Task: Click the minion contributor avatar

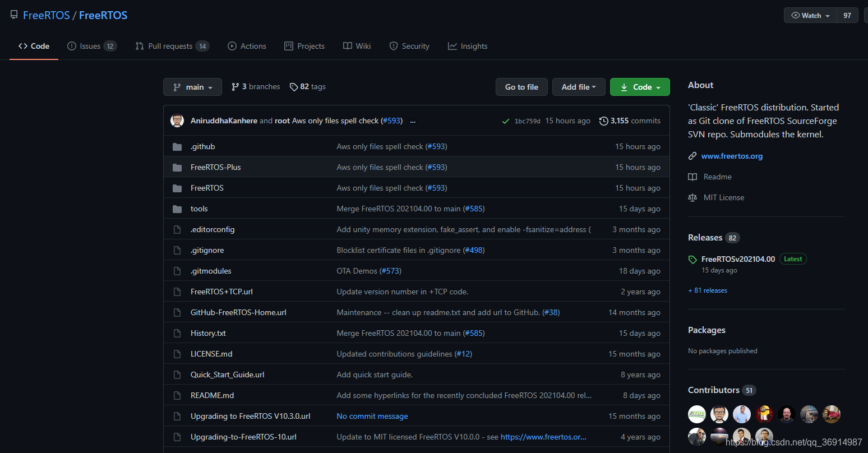Action: (764, 414)
